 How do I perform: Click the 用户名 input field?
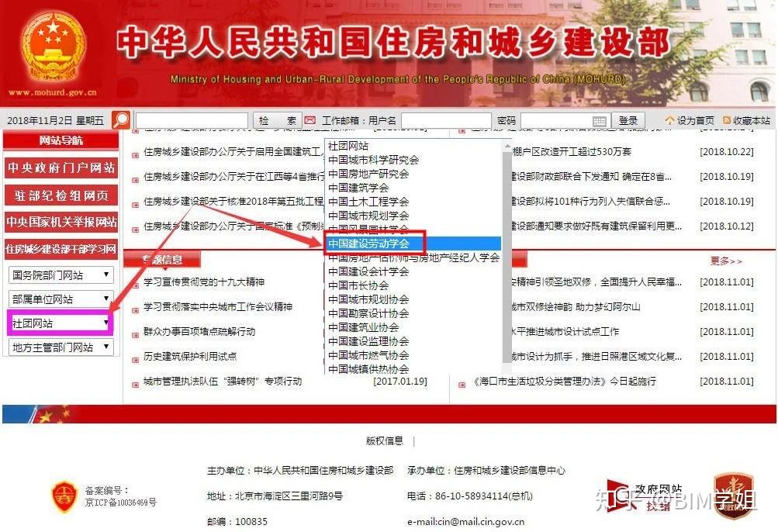(446, 120)
